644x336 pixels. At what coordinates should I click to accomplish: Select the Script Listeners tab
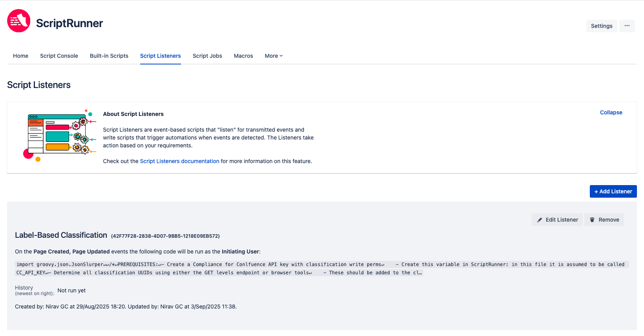(x=160, y=56)
